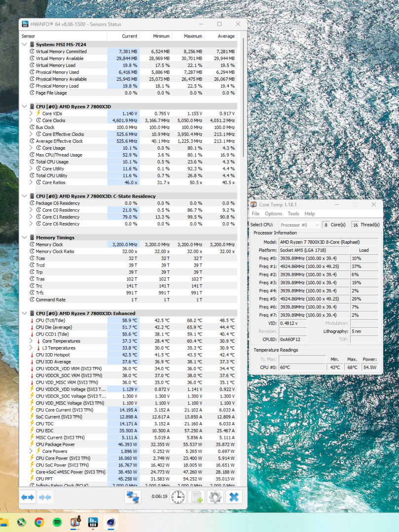Click the clock icon beside Bus Clock
The image size is (399, 532).
tap(32, 127)
